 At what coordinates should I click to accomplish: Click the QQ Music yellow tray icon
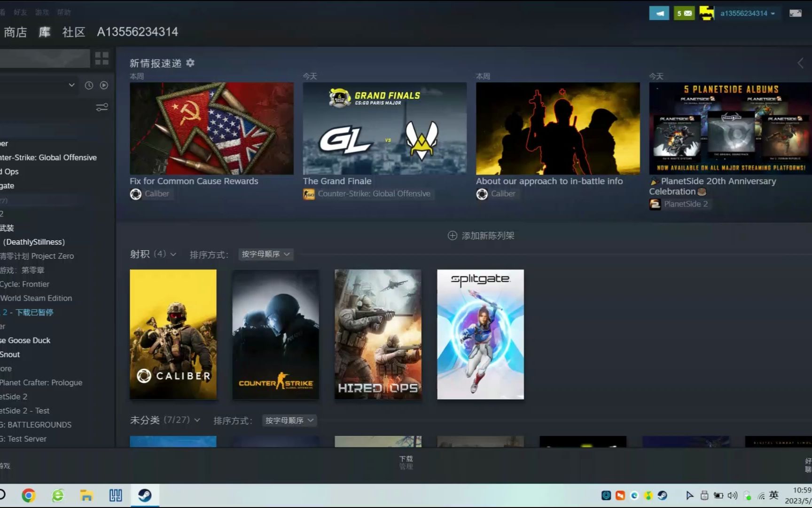(x=648, y=495)
